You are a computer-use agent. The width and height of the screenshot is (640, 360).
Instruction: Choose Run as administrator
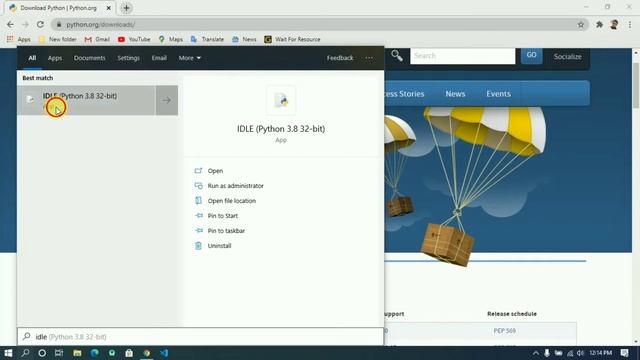pyautogui.click(x=236, y=186)
